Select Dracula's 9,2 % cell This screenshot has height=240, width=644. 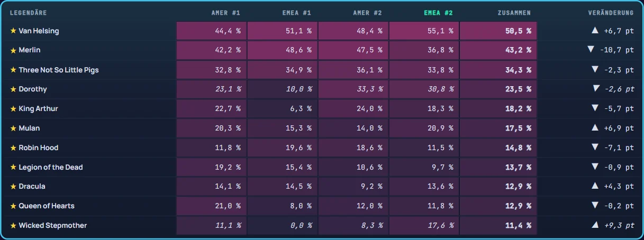click(x=353, y=186)
